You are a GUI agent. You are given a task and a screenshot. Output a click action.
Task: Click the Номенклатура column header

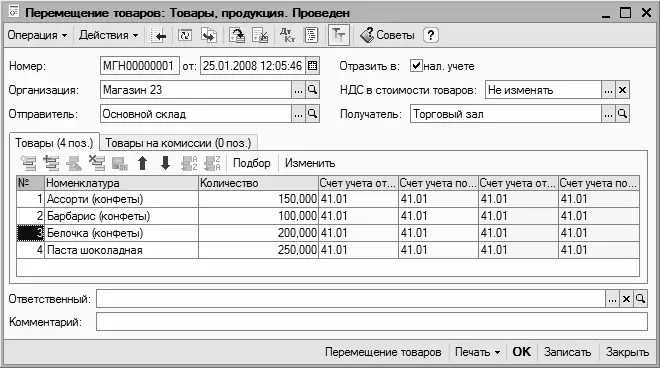point(121,183)
